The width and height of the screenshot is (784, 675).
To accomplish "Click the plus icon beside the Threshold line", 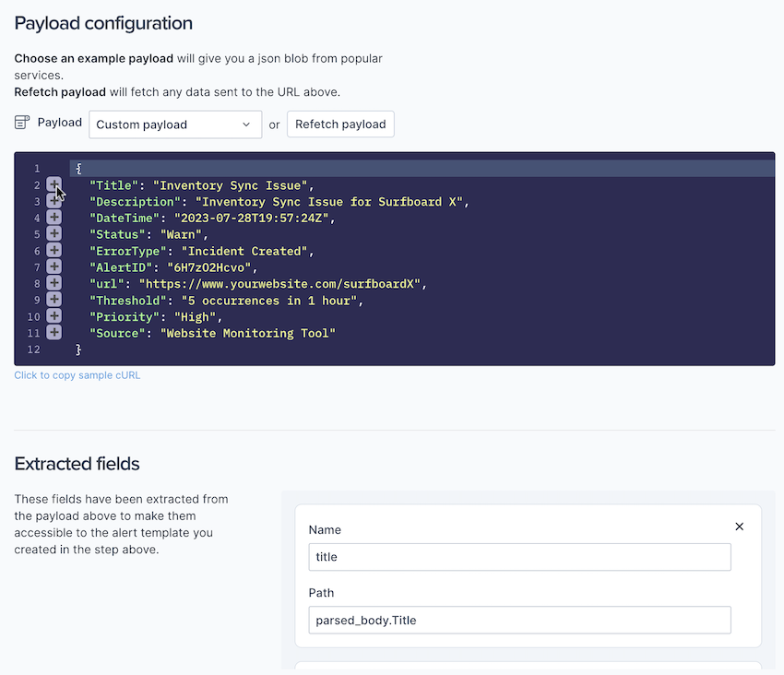I will (x=53, y=300).
